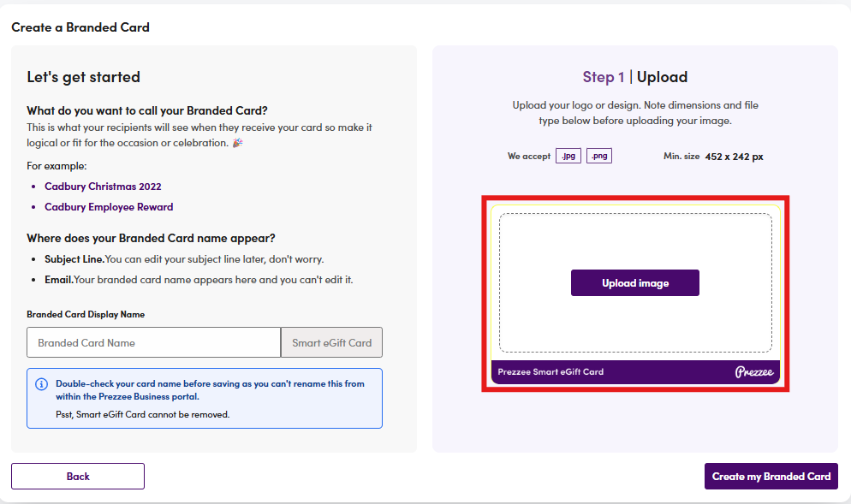Click the Cadbury Christmas 2022 example
This screenshot has width=851, height=504.
tap(103, 187)
